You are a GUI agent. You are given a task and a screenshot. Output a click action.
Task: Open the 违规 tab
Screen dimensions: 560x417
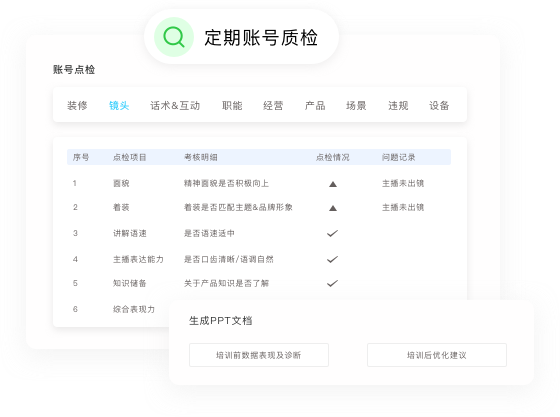[398, 106]
